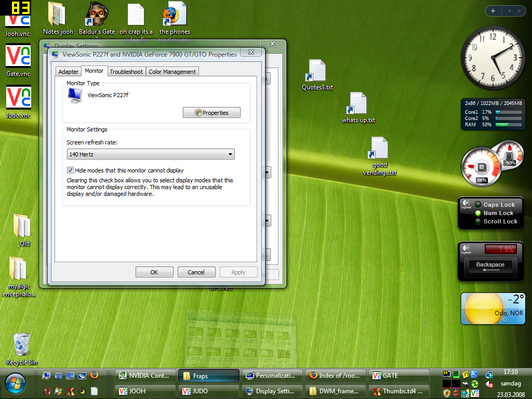Screen dimensions: 532x399
Task: Click OK in the monitor properties dialog
Action: click(154, 272)
